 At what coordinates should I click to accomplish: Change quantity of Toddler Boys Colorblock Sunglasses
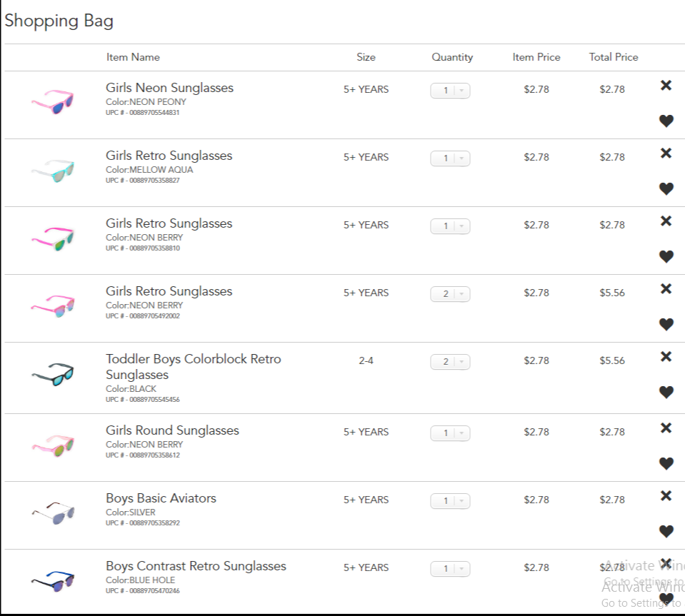(x=450, y=362)
